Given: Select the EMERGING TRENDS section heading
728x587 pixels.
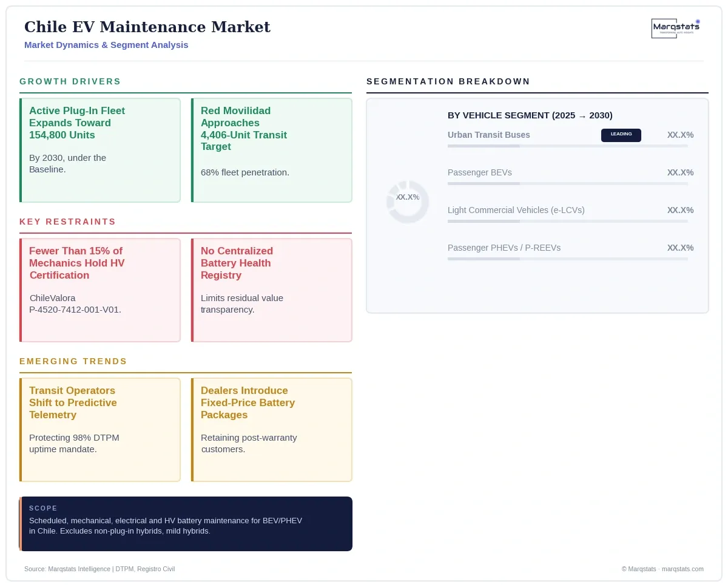Looking at the screenshot, I should point(73,361).
